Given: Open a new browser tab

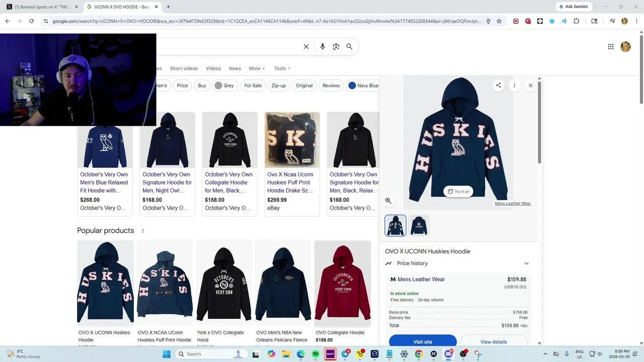Looking at the screenshot, I should 168,7.
